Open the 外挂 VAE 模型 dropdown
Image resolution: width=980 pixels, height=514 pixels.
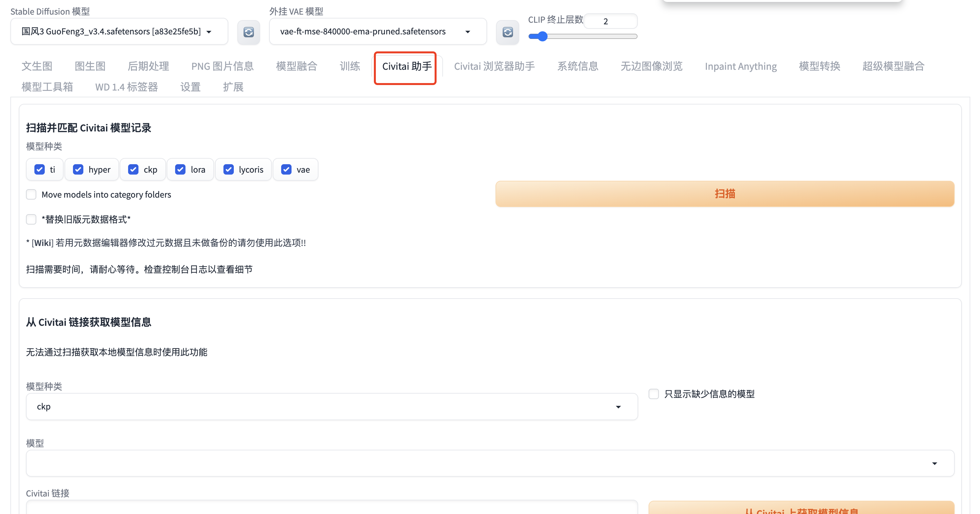377,31
